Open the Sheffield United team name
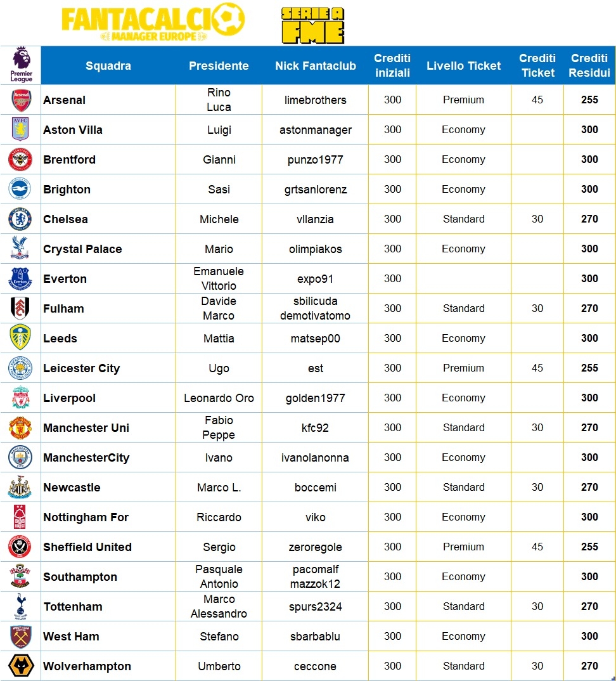 tap(87, 547)
